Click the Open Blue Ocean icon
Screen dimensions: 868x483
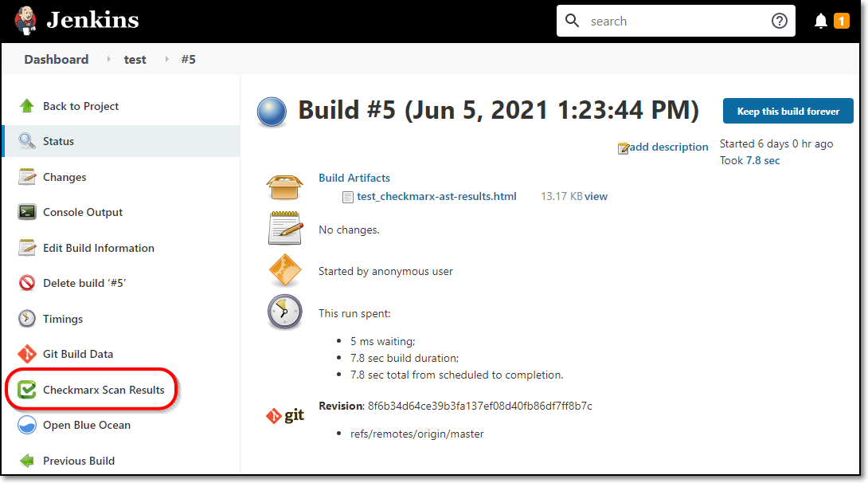pos(26,425)
